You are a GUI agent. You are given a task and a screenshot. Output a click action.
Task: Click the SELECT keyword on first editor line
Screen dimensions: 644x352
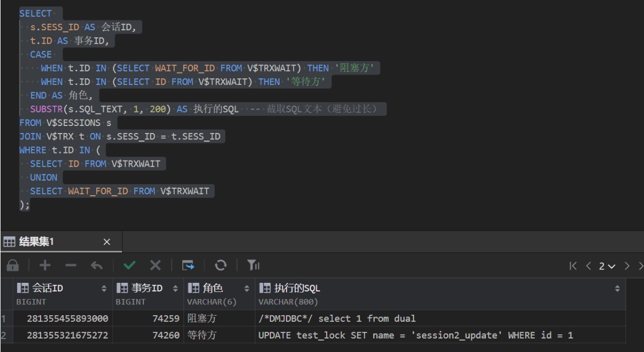35,14
